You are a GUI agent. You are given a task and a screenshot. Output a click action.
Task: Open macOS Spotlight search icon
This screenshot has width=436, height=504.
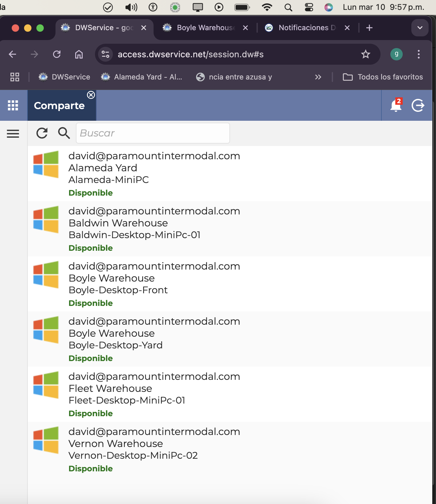288,7
